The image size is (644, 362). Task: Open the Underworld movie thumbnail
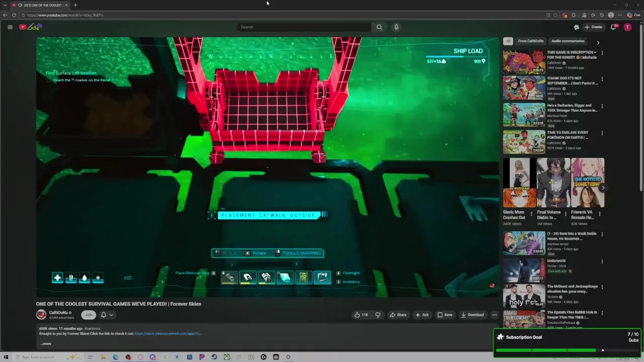524,269
